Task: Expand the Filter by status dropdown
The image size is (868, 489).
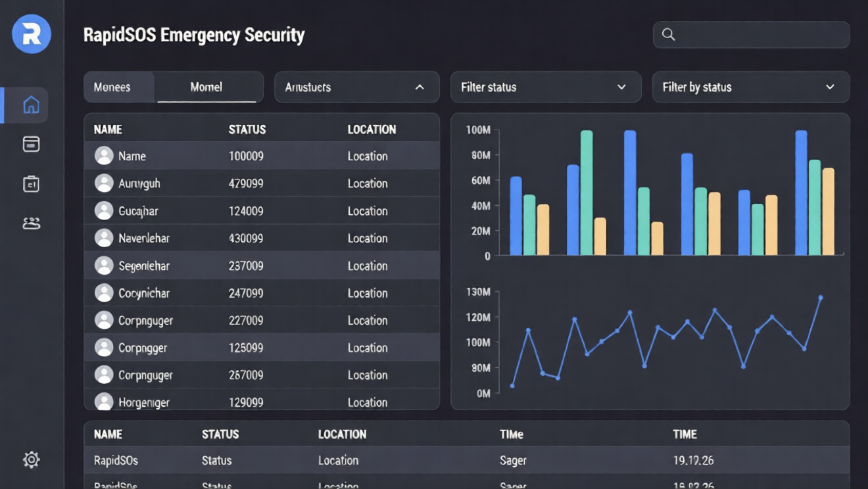Action: click(750, 86)
